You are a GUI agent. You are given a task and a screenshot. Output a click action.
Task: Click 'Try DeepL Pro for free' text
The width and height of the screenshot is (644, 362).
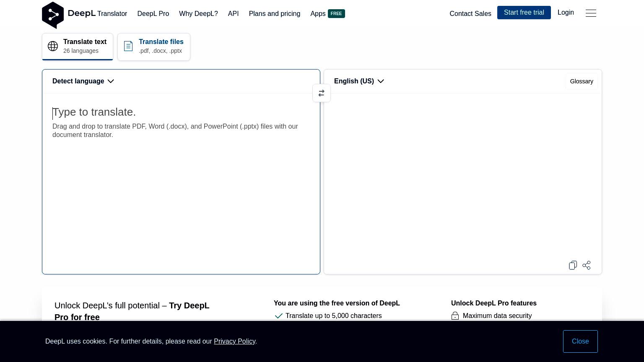point(132,311)
